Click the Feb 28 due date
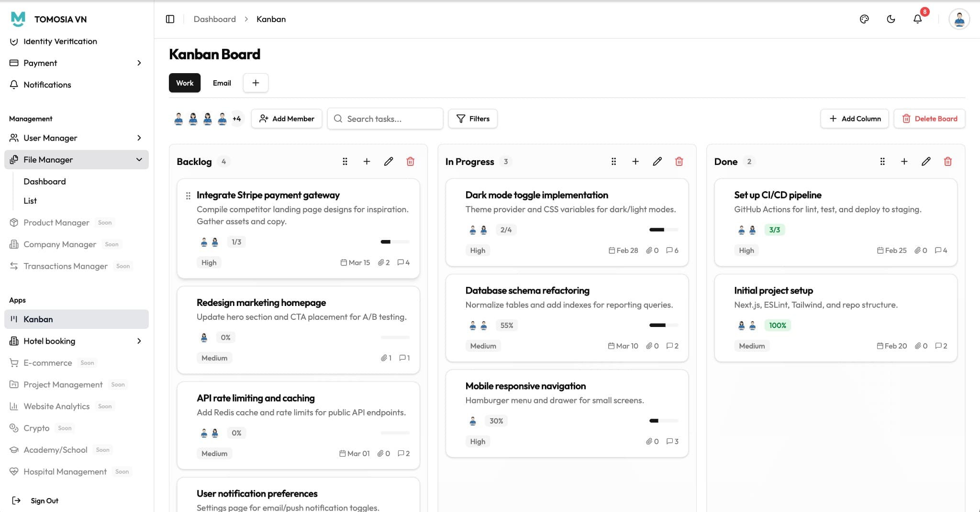The image size is (980, 512). click(x=623, y=250)
